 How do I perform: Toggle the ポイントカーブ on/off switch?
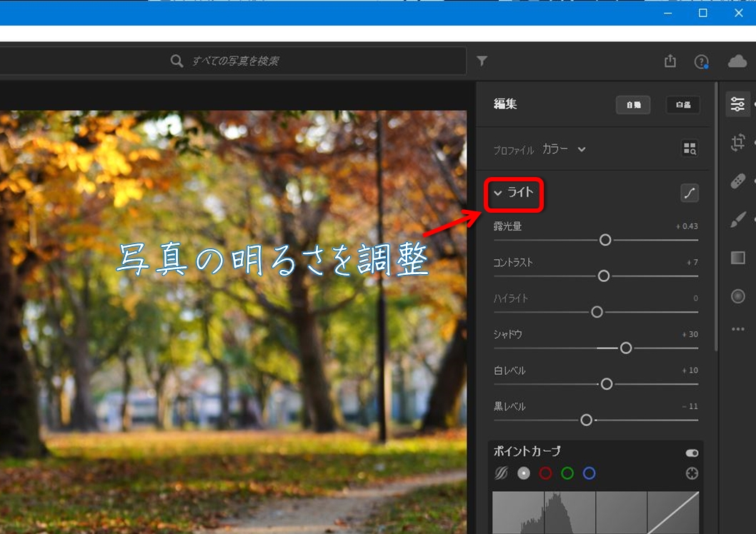click(x=691, y=453)
